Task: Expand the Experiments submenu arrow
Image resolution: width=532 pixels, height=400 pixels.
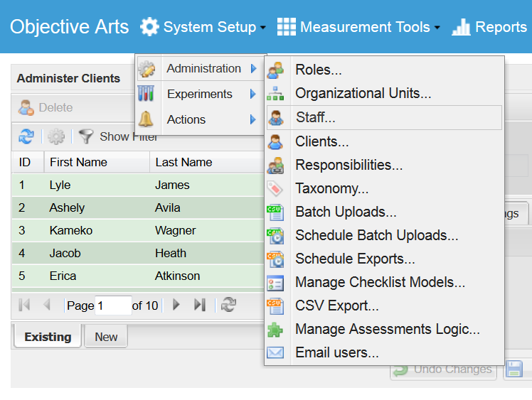Action: 252,94
